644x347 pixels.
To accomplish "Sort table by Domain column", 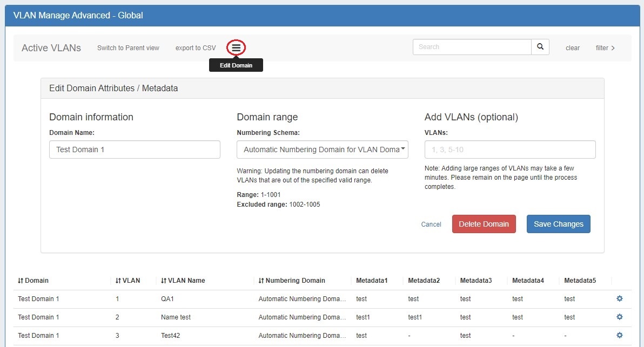I will pos(33,281).
